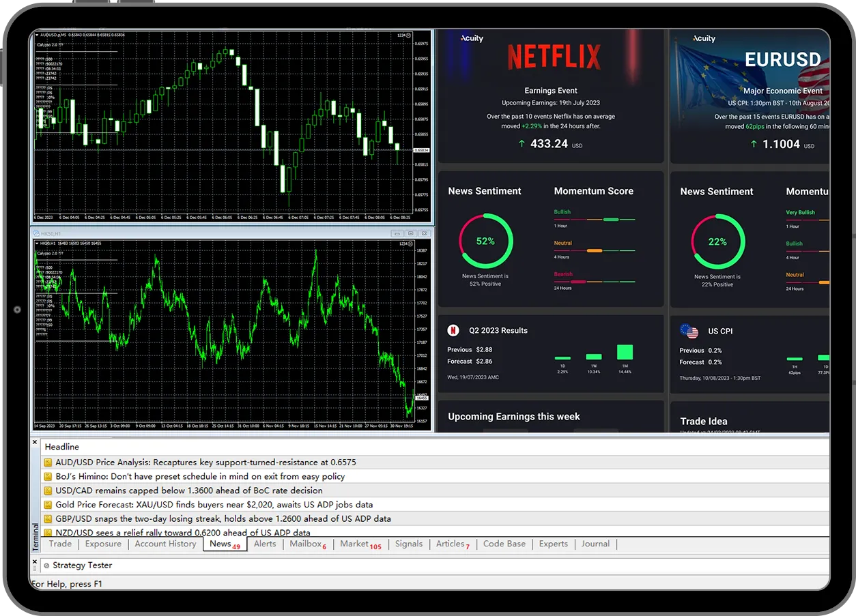Close the Terminal panel with its X icon
This screenshot has width=856, height=616.
[x=35, y=443]
